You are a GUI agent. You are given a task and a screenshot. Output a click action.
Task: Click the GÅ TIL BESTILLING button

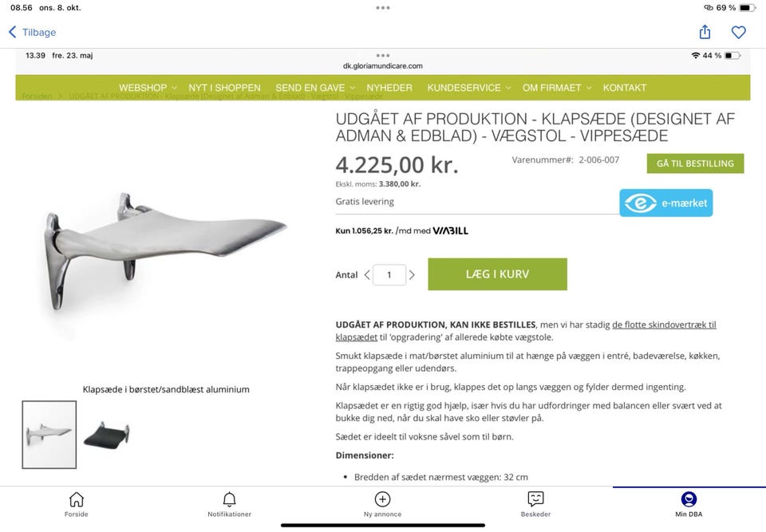coord(695,164)
